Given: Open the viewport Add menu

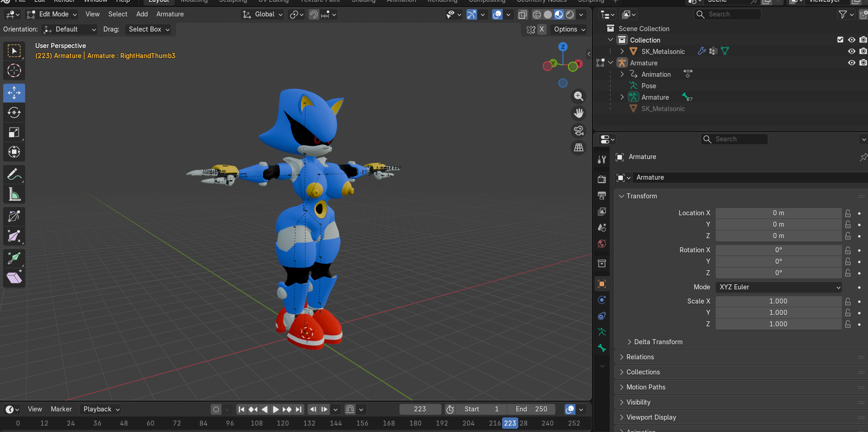Looking at the screenshot, I should (x=142, y=14).
